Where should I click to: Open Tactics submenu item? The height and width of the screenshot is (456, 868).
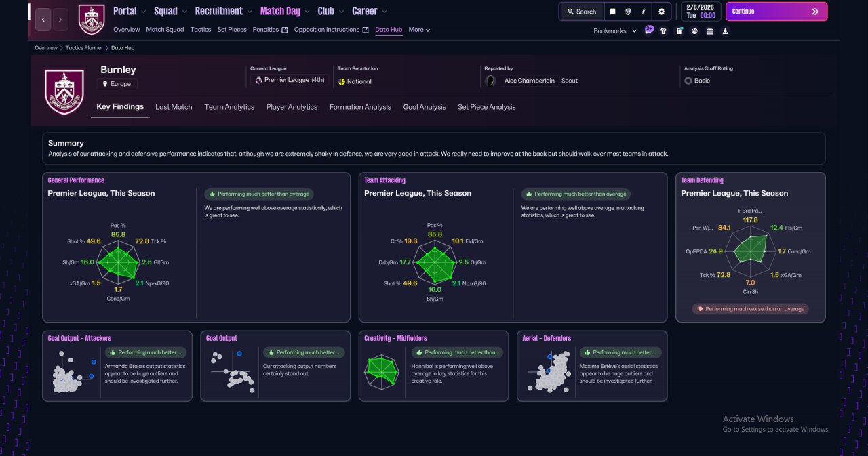click(201, 30)
